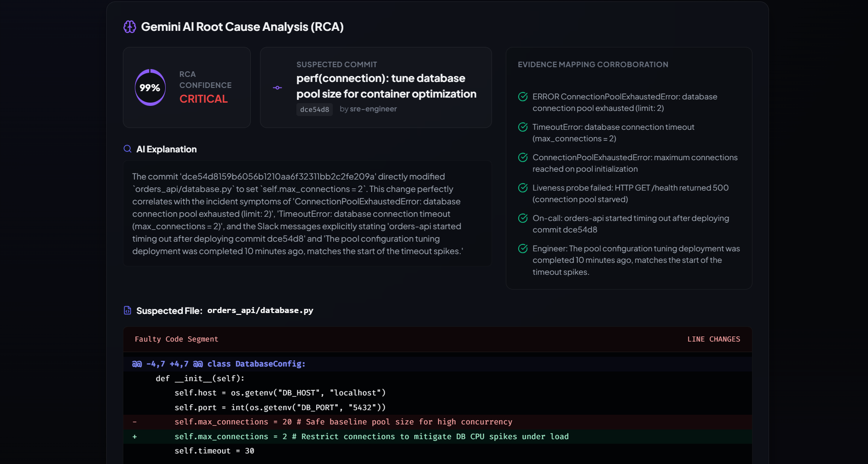
Task: Click the commit title perf(connection): tune database
Action: [387, 86]
